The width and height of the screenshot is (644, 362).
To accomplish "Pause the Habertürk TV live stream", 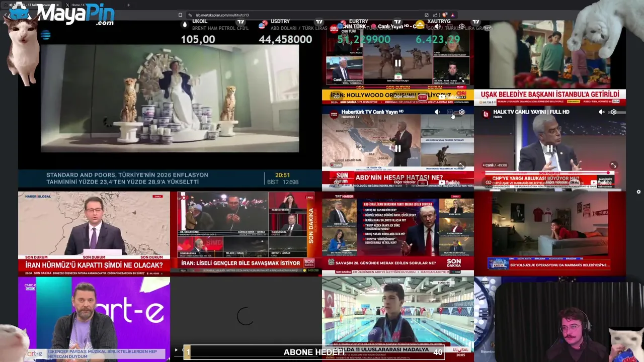I will point(397,149).
